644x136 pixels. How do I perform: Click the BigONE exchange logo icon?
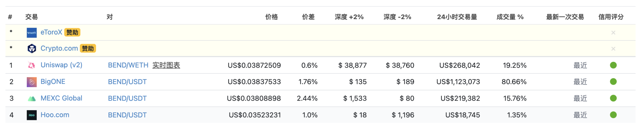click(31, 82)
